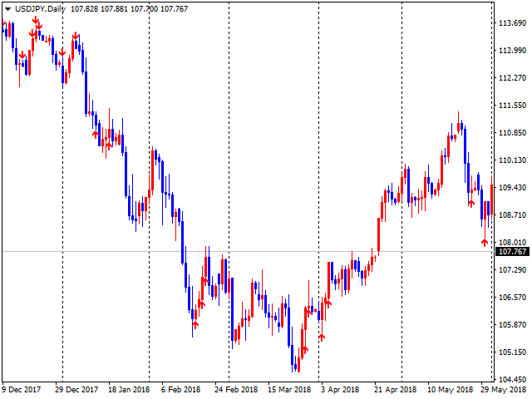Click the 21 Apr 2018 date label
This screenshot has width=532, height=399.
[x=396, y=390]
